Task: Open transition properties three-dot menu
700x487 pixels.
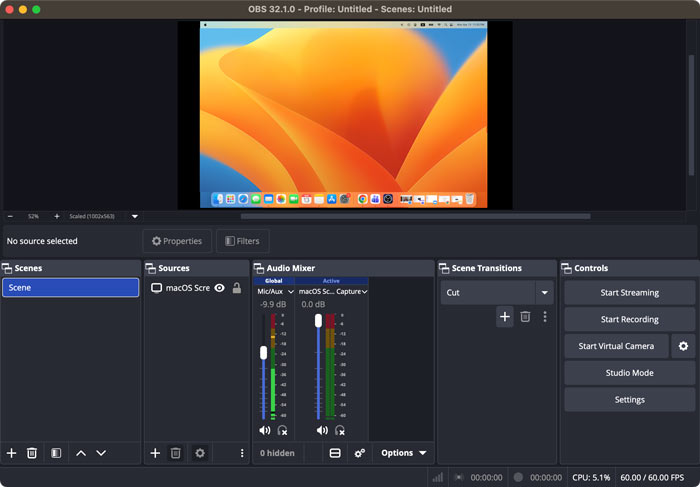Action: [x=545, y=316]
